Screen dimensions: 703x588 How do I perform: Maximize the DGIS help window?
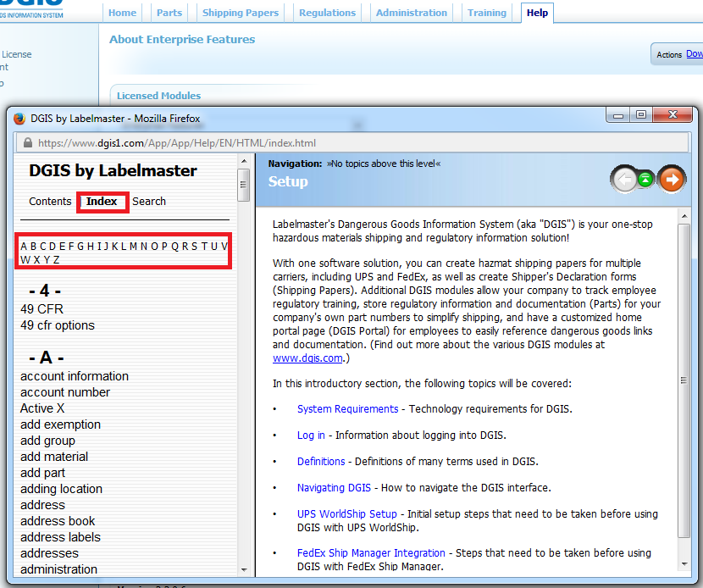pos(641,116)
